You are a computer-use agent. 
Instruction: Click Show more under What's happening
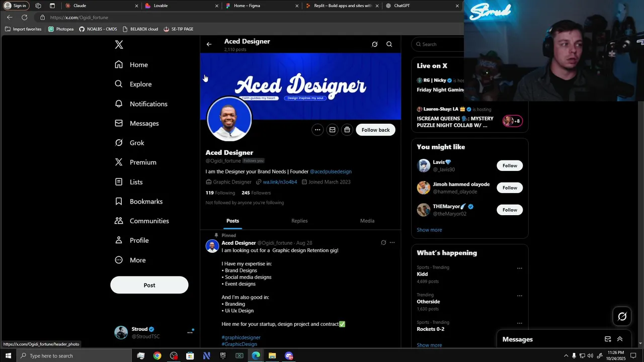coord(429,345)
